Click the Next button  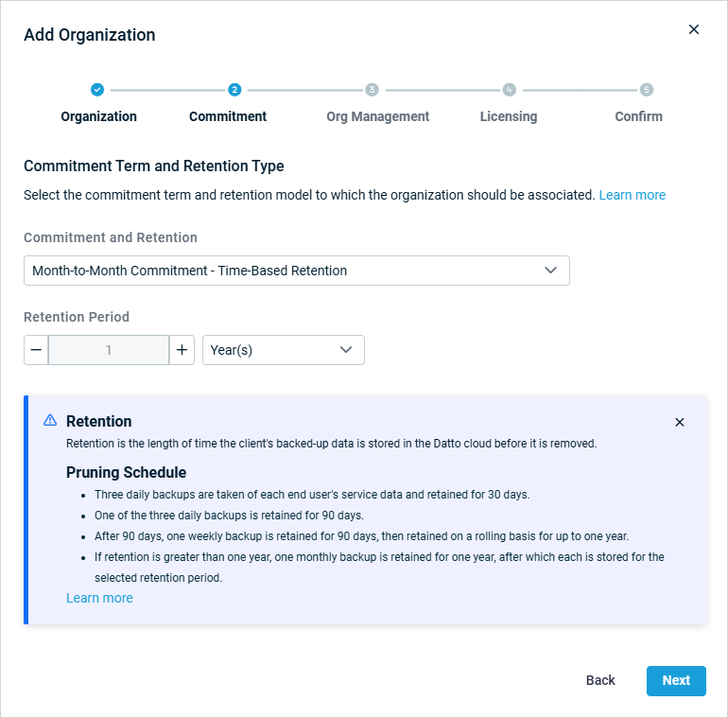(676, 680)
